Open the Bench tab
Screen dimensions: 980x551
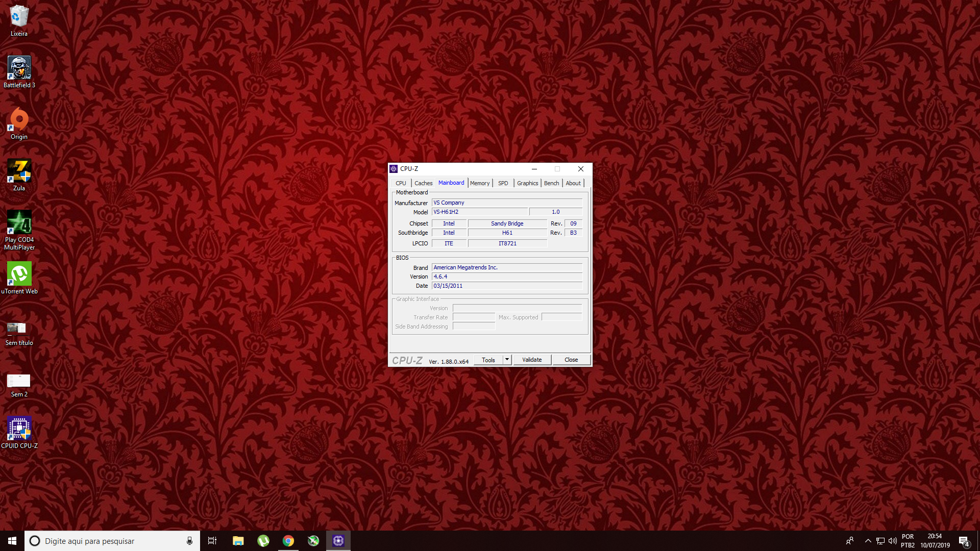coord(551,183)
